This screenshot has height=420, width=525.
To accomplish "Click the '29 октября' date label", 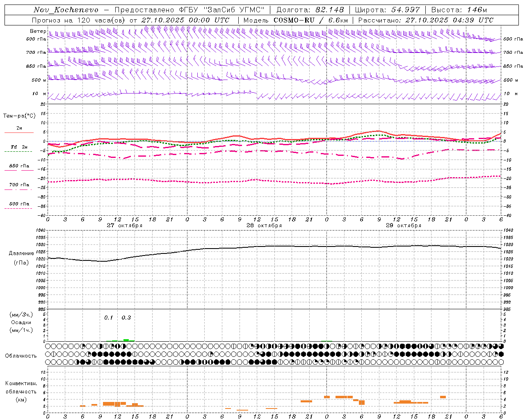I will click(x=404, y=226).
